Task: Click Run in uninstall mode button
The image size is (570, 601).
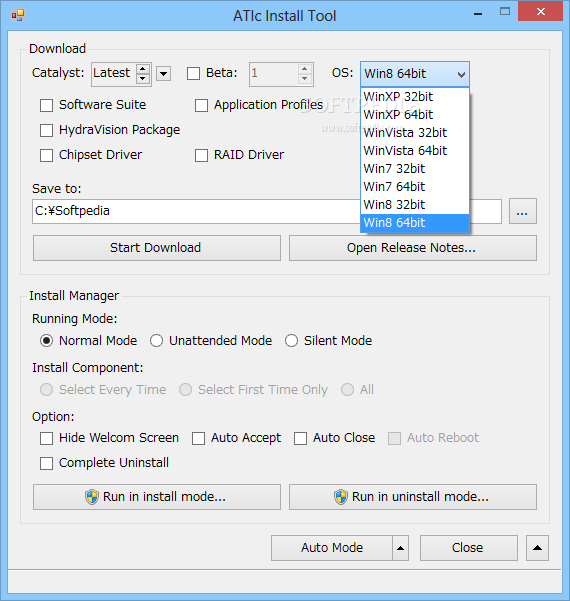Action: pos(413,497)
